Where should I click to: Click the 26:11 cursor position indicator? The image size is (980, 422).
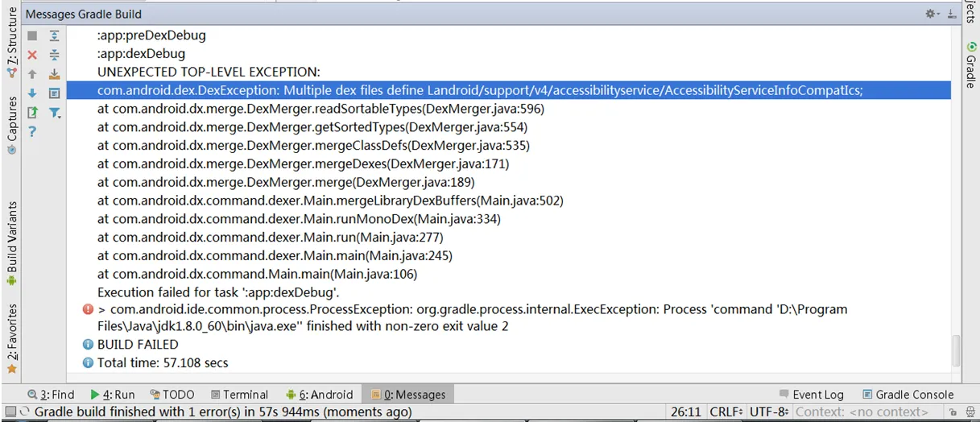686,412
